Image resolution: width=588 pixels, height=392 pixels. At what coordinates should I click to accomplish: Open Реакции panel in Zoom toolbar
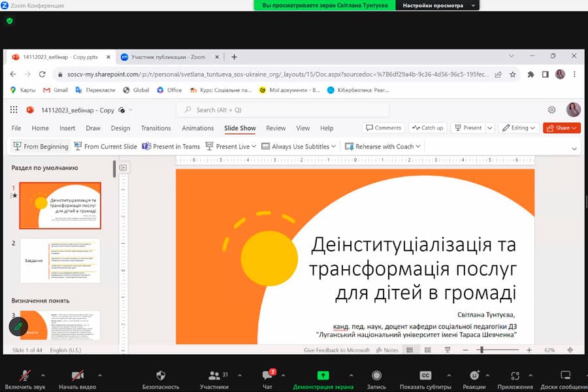coord(474,378)
